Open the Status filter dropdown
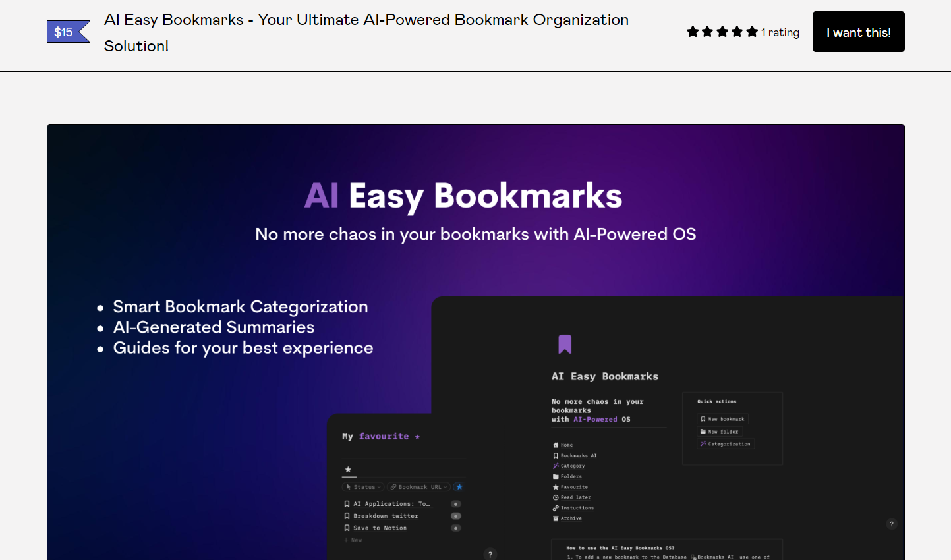 point(362,487)
